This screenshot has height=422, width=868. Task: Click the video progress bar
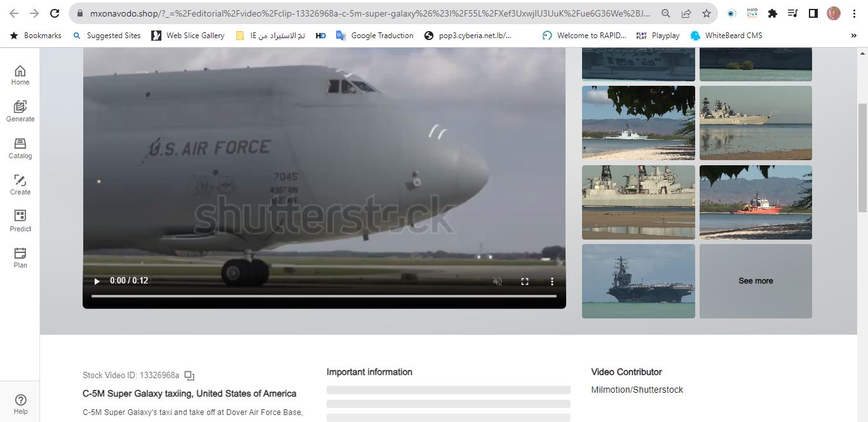tap(324, 296)
